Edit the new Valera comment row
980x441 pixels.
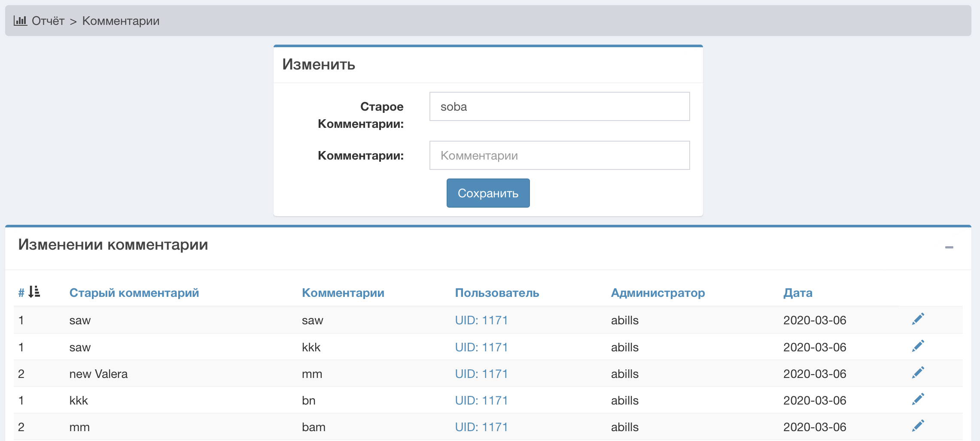coord(918,373)
